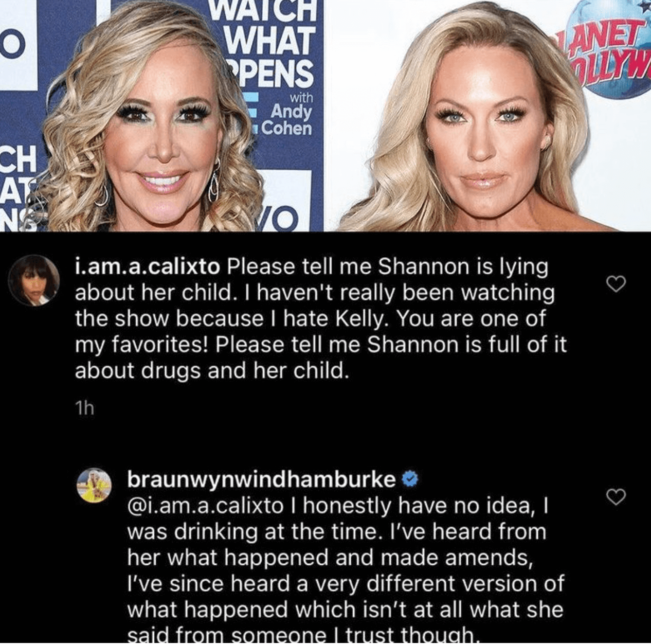Click the 1h comment timestamp
The width and height of the screenshot is (651, 644).
click(84, 409)
